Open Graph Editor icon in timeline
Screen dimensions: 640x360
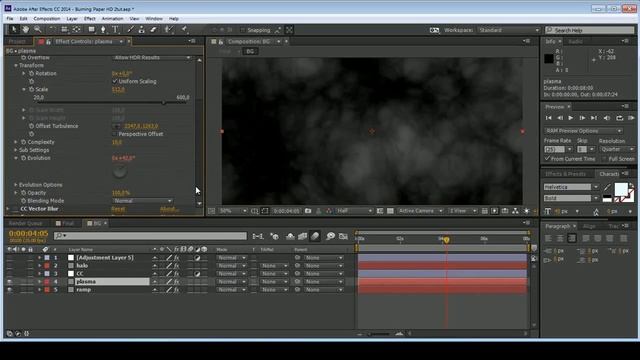coord(343,236)
